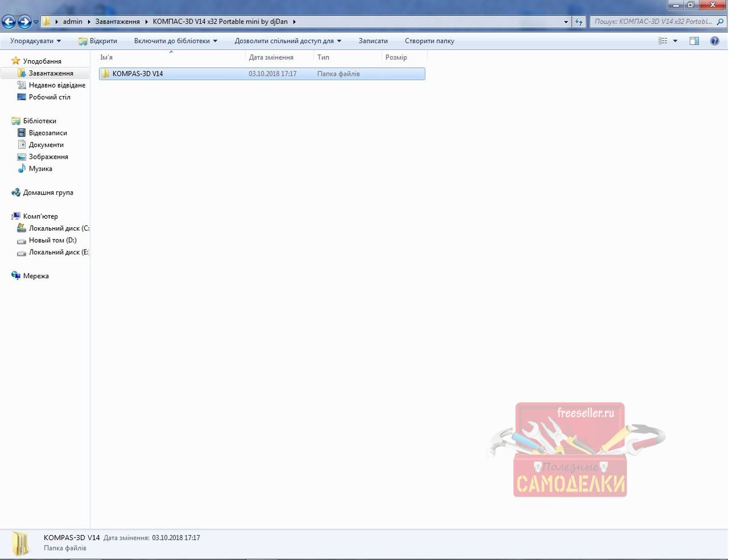Open Локальний диск (C:) drive
This screenshot has height=560, width=729.
pyautogui.click(x=58, y=228)
